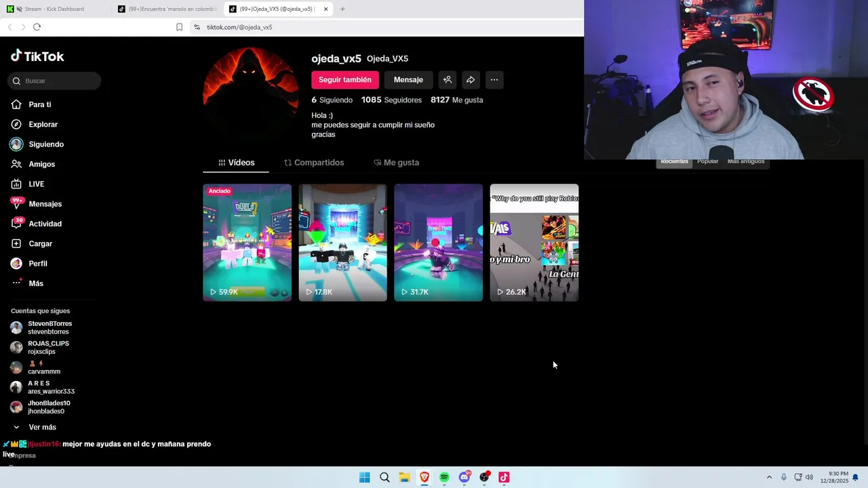This screenshot has height=488, width=868.
Task: Switch to the Compartidos tab
Action: tap(314, 163)
